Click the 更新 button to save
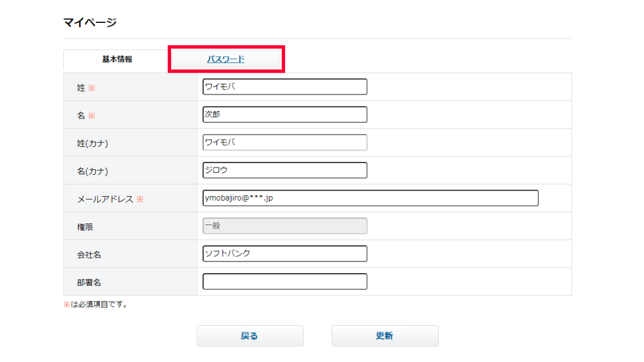 tap(385, 336)
